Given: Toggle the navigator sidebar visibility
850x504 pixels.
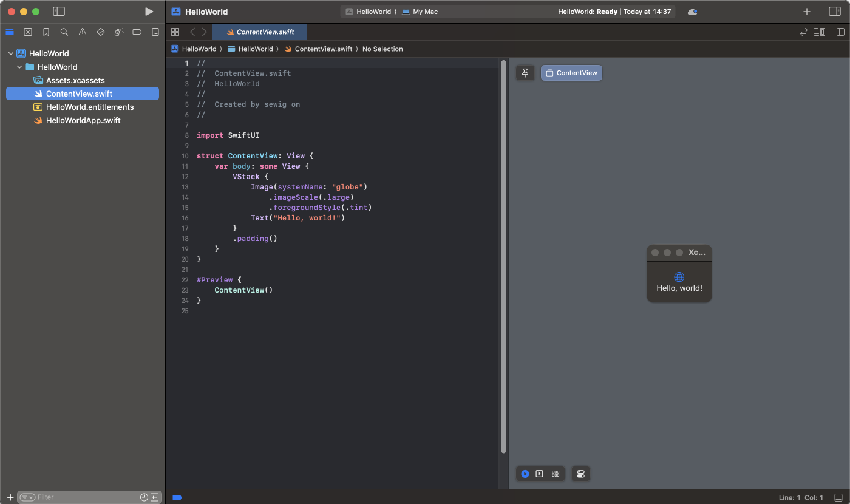Looking at the screenshot, I should 59,12.
